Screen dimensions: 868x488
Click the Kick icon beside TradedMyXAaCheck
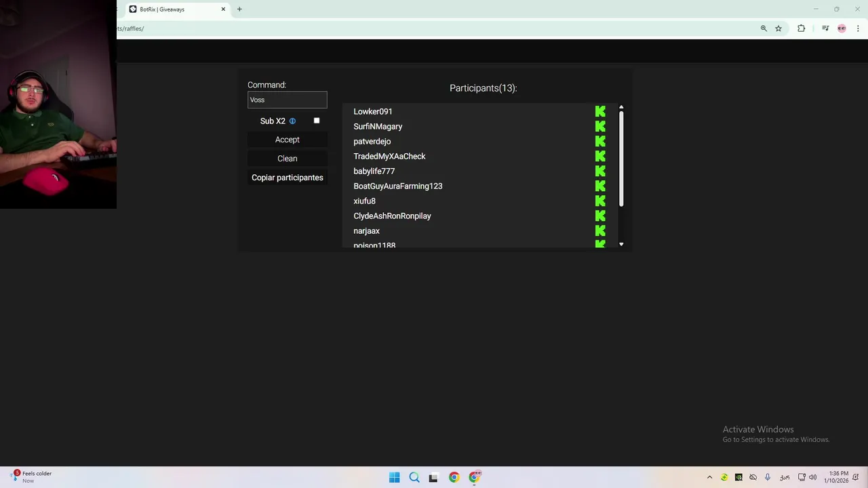(600, 156)
